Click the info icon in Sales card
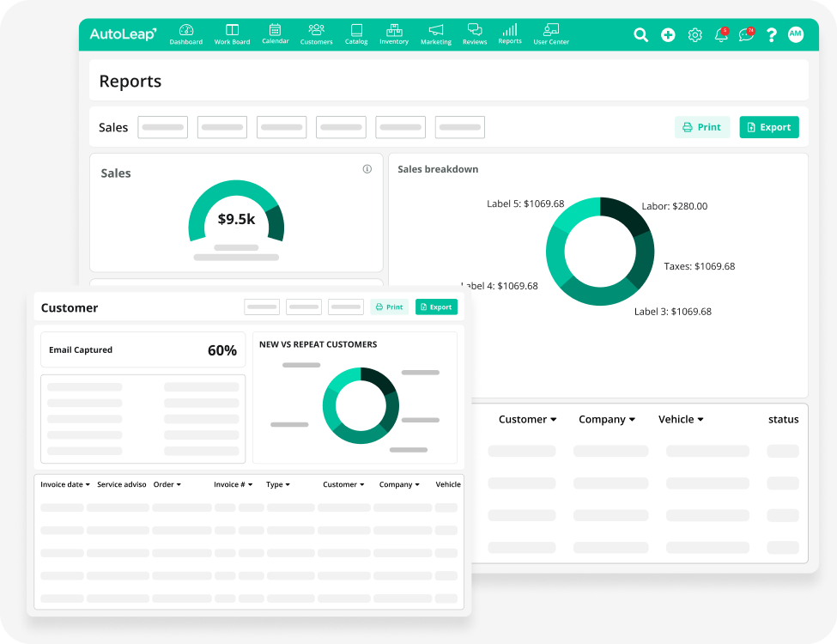 (367, 169)
